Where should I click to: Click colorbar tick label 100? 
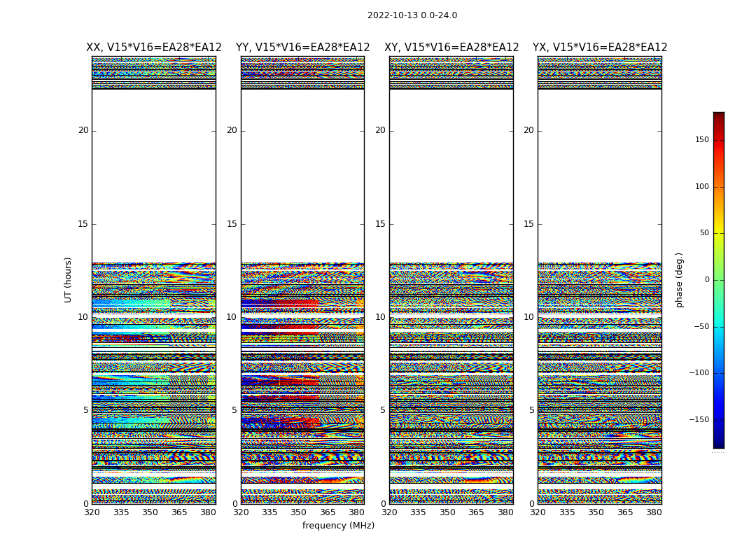point(702,186)
